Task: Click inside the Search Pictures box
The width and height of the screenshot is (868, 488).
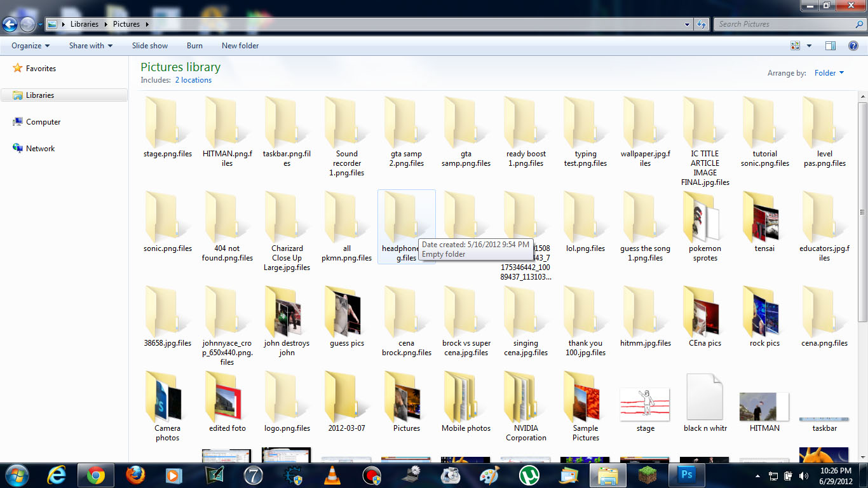Action: [x=782, y=24]
